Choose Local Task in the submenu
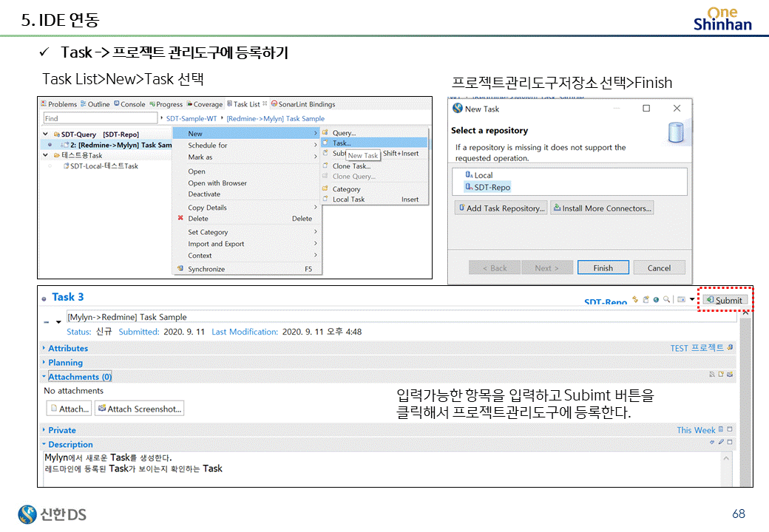Image resolution: width=769 pixels, height=532 pixels. coord(374,199)
